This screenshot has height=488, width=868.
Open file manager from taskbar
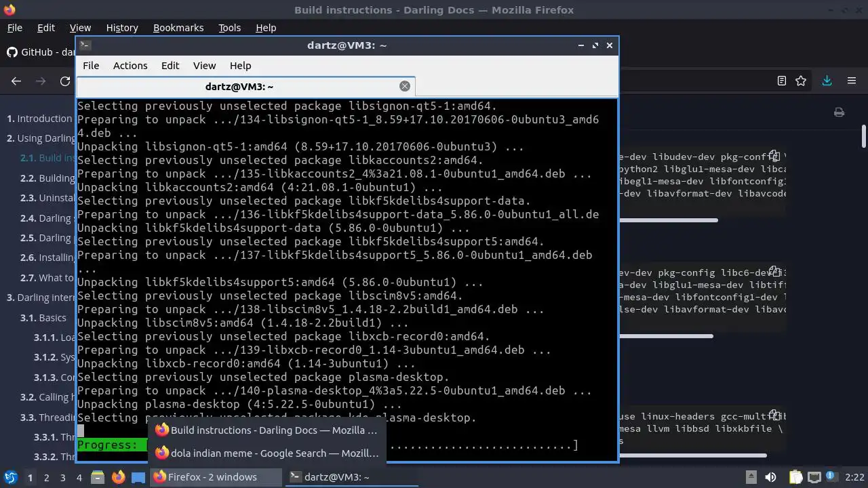coord(98,477)
